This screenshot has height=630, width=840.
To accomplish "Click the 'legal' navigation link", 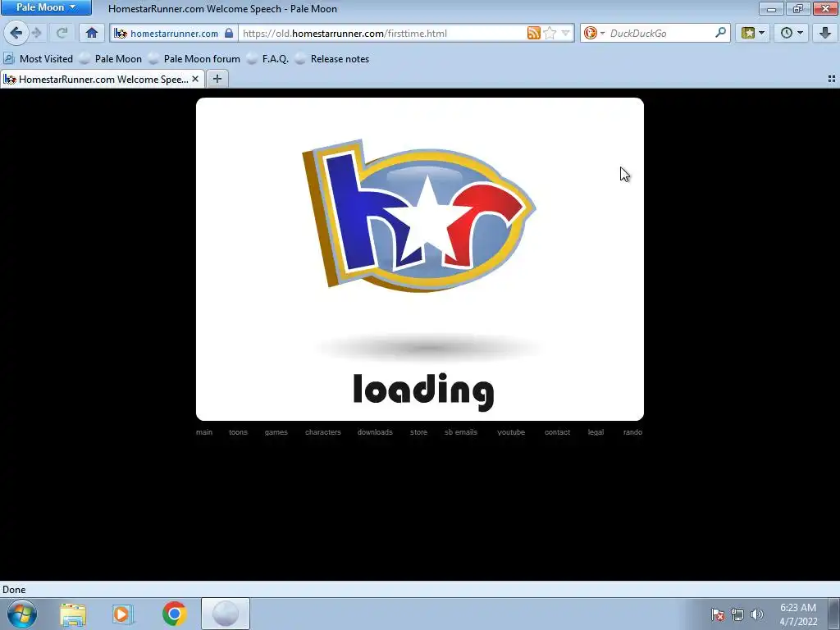I will (596, 432).
